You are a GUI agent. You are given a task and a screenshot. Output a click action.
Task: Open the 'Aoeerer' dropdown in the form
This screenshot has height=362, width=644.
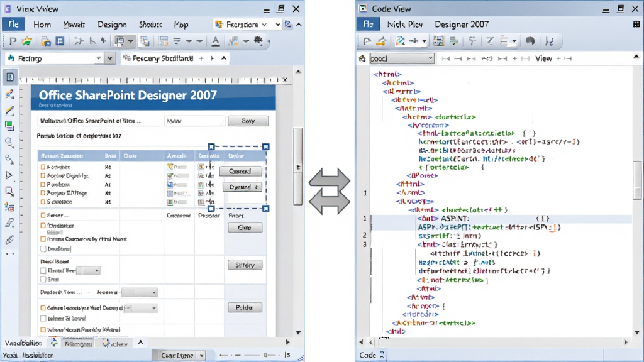point(139,292)
